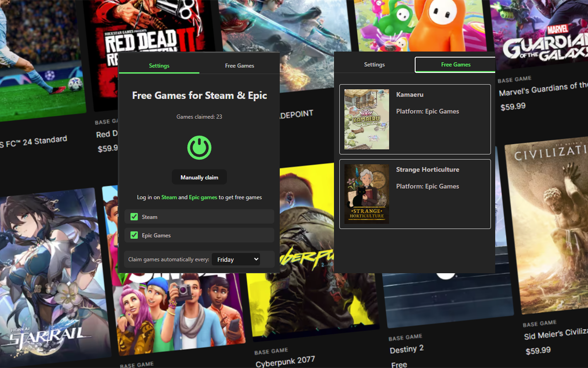The width and height of the screenshot is (588, 368).
Task: Click the green power claim icon
Action: 199,148
